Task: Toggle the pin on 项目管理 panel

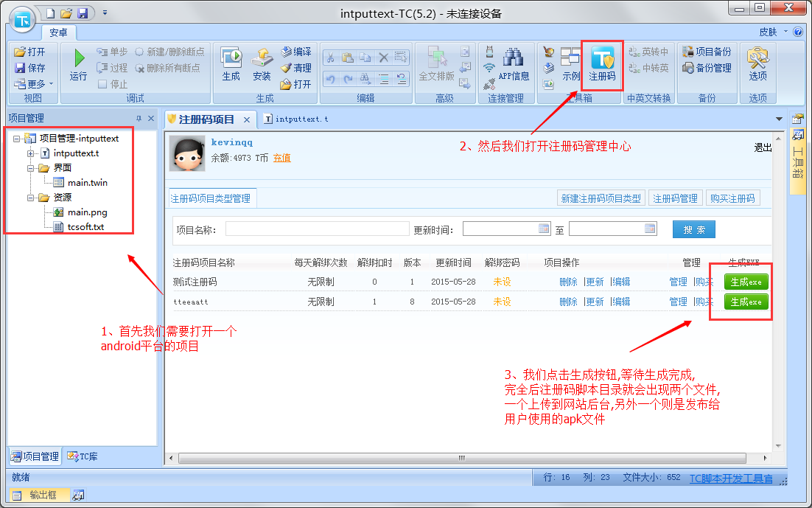Action: coord(139,119)
